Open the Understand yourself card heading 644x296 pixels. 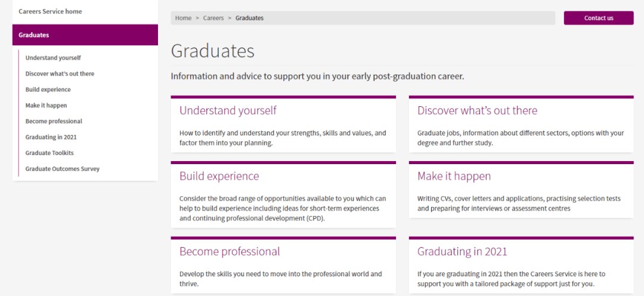[228, 110]
